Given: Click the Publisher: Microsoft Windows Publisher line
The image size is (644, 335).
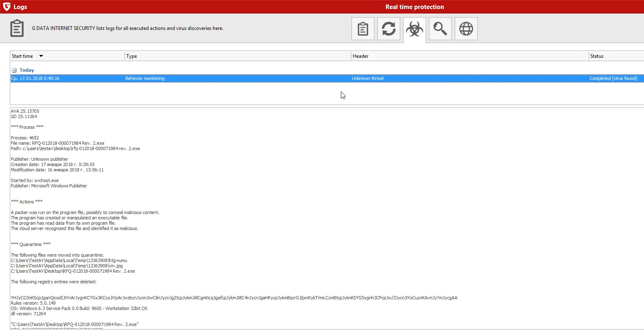Looking at the screenshot, I should [49, 186].
